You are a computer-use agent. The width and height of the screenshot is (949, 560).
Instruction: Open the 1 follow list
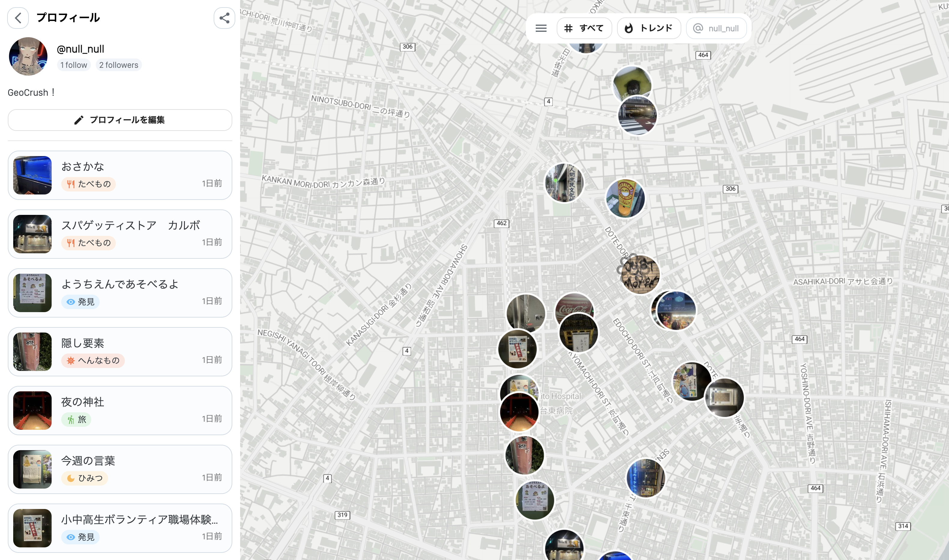(x=74, y=65)
